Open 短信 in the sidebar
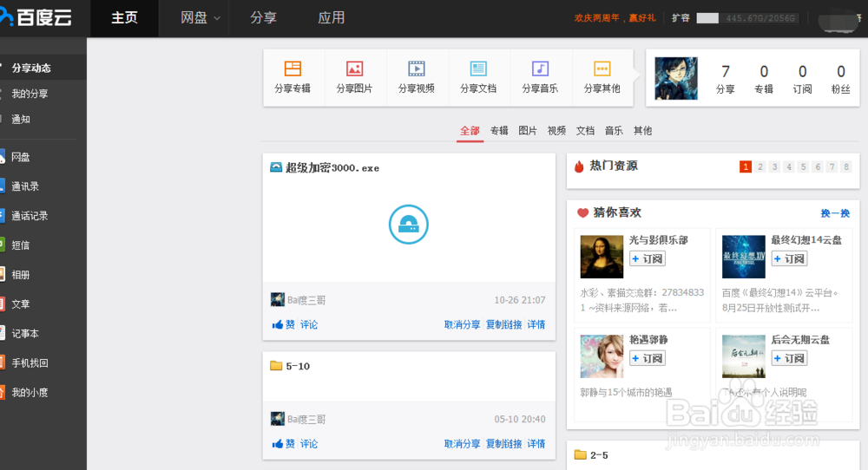 21,245
